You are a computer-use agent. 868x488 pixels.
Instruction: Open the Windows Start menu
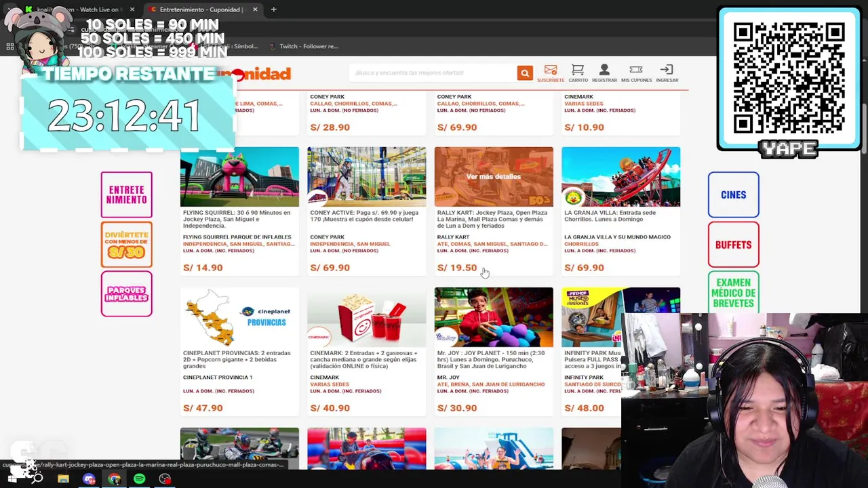12,479
